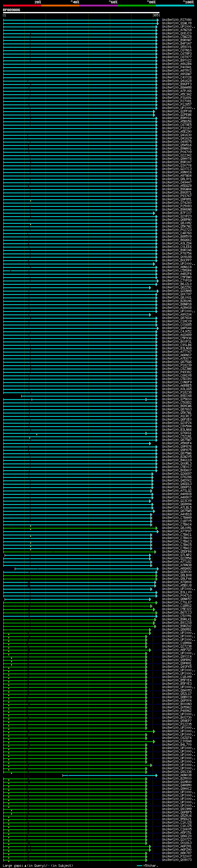
Task: Select the UniRef100_O49875 label
Action: pyautogui.click(x=177, y=142)
